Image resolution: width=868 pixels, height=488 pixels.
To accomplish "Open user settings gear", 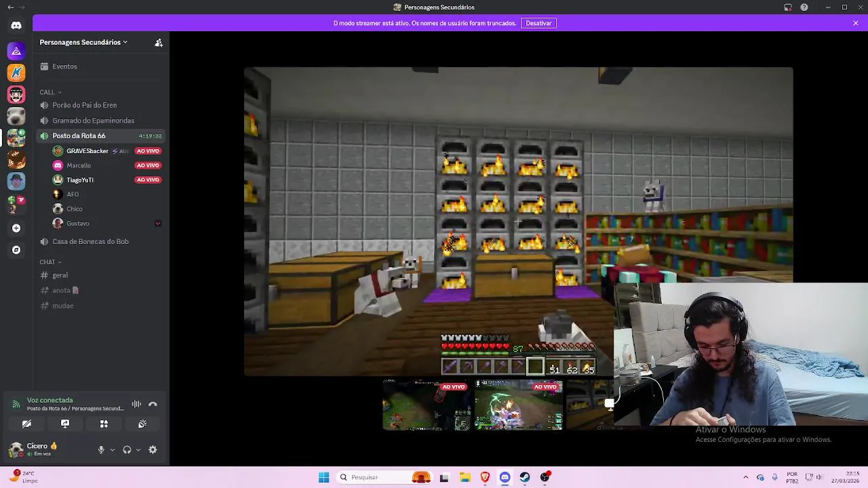I will tap(153, 449).
